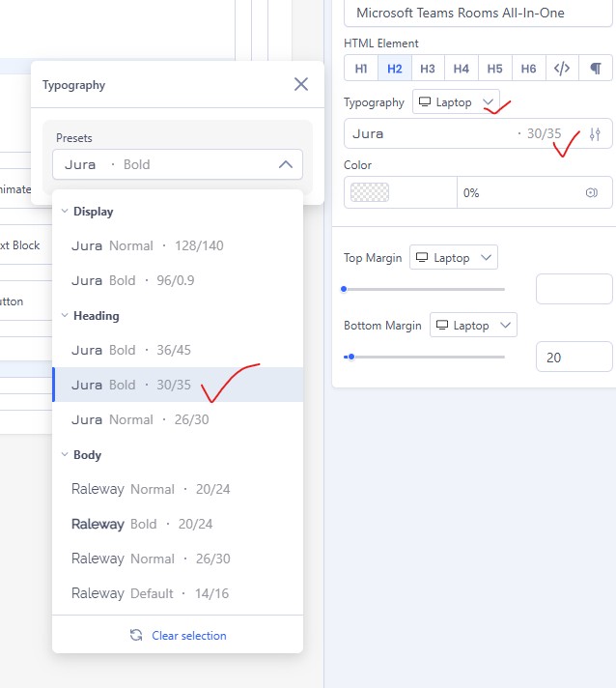Close the Typography popup
Image resolution: width=616 pixels, height=688 pixels.
tap(301, 85)
